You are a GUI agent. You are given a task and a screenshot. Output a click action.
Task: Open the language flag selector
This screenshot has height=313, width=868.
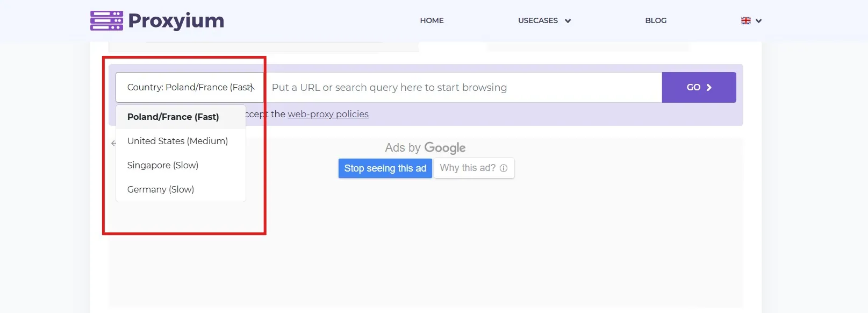coord(751,20)
